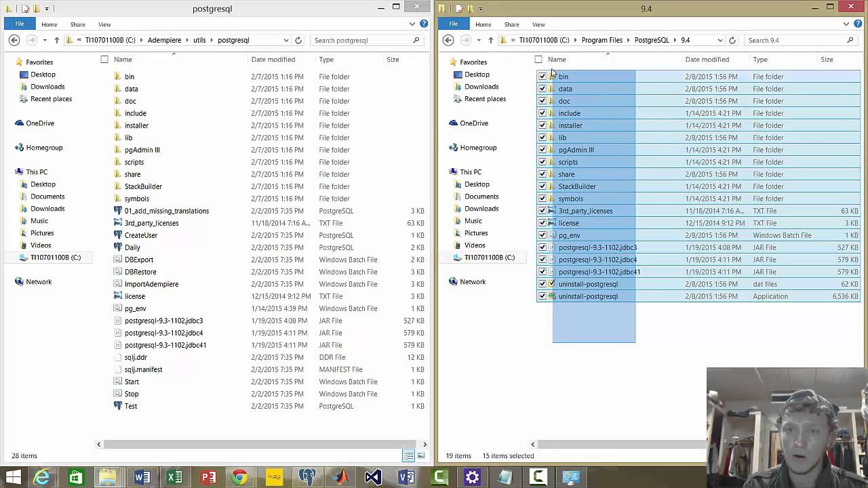The height and width of the screenshot is (488, 868).
Task: Expand the ribbon in postgresql window
Action: click(x=413, y=24)
